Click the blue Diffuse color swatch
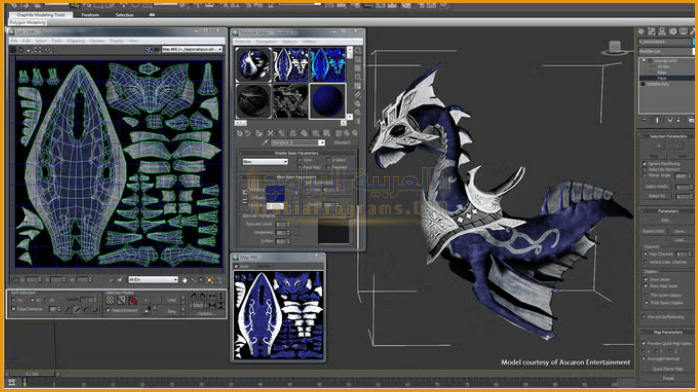This screenshot has height=392, width=698. click(x=275, y=194)
